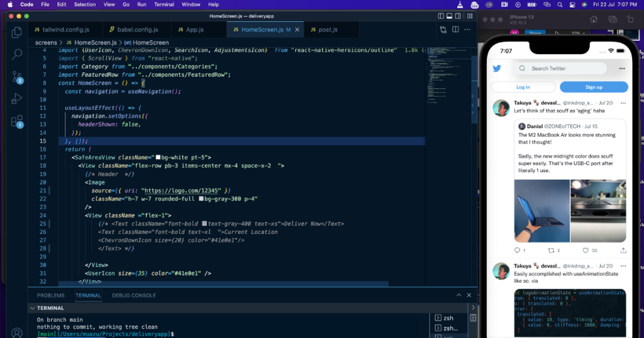The image size is (644, 338).
Task: Open the more options menu on Takuya's first tweet
Action: point(623,102)
